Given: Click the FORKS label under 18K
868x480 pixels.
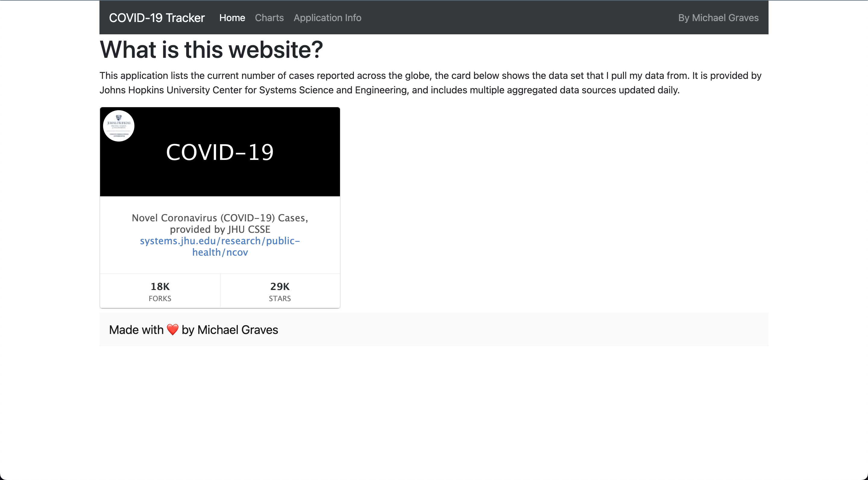Looking at the screenshot, I should click(160, 298).
